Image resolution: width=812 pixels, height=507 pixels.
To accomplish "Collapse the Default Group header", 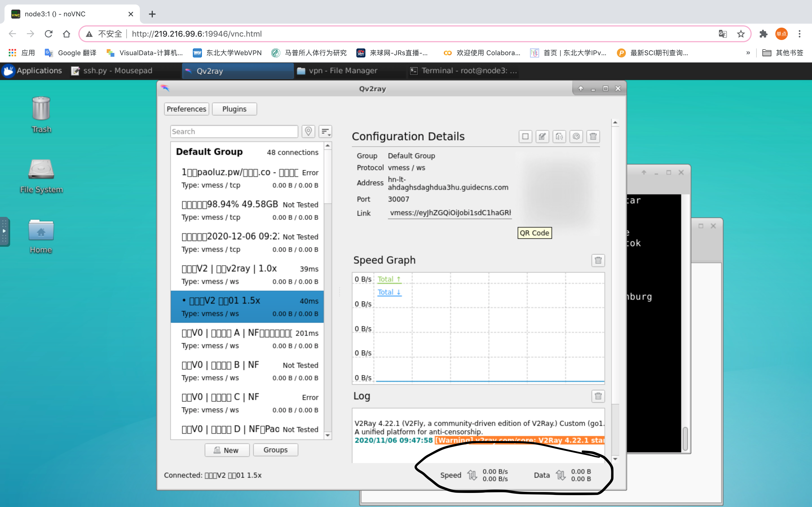I will pos(209,152).
